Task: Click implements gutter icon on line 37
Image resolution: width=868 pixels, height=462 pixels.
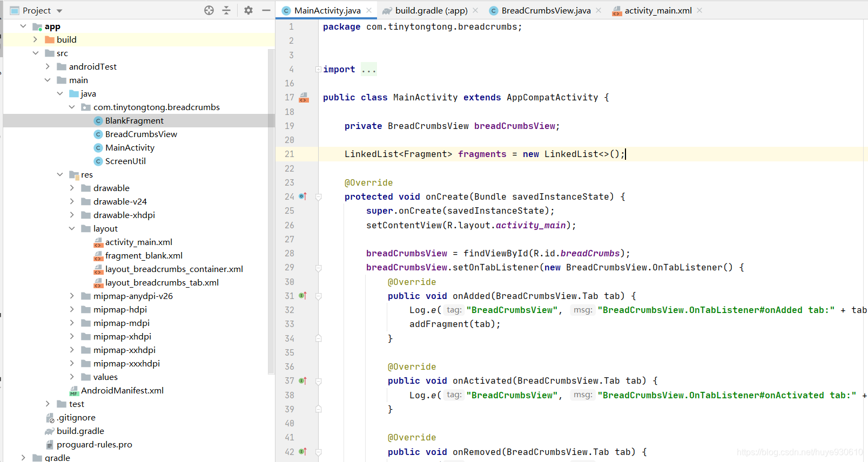Action: (303, 381)
